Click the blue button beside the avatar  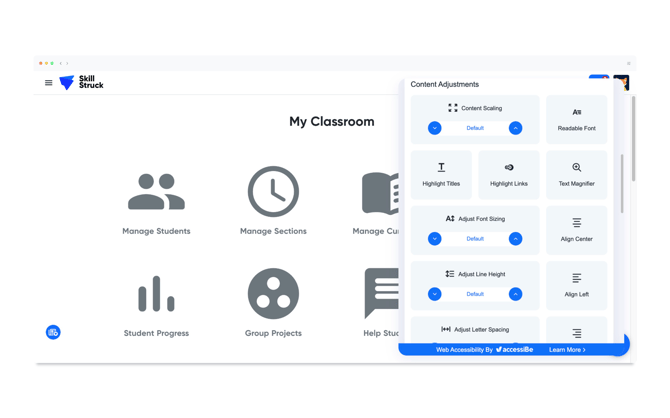click(599, 77)
